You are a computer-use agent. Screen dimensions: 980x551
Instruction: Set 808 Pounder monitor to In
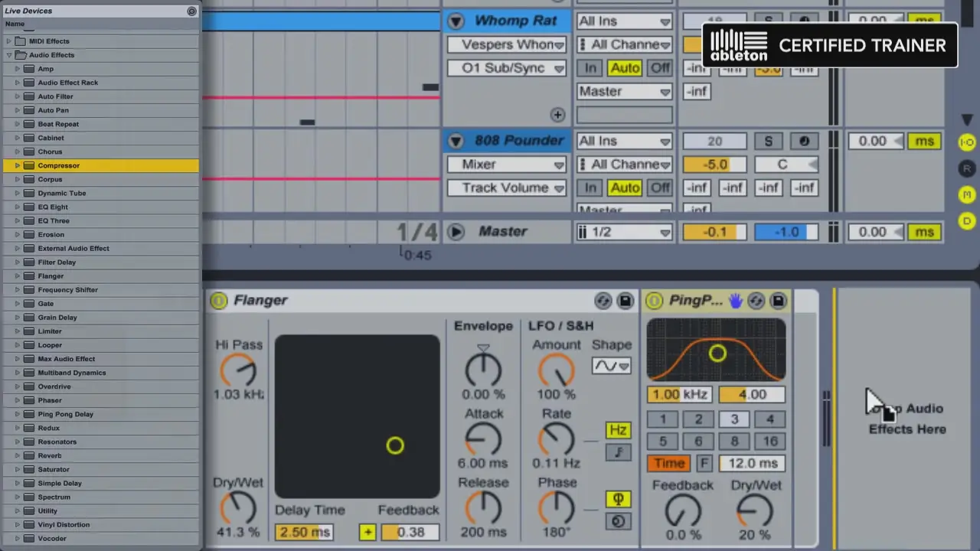590,188
